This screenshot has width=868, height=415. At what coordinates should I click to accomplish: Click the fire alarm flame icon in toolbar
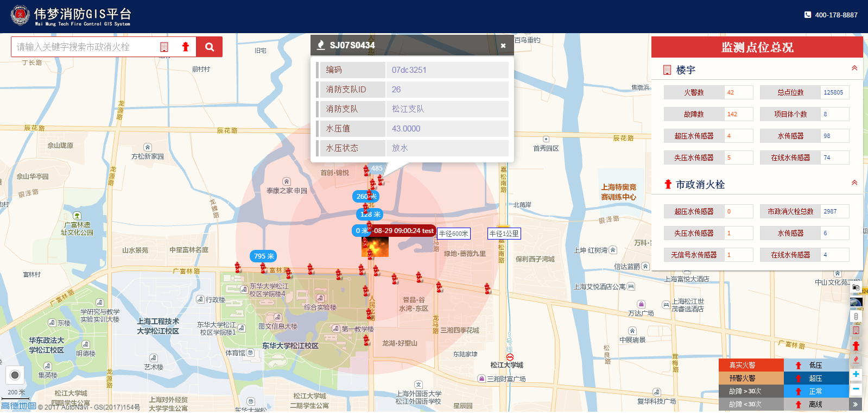[x=856, y=360]
